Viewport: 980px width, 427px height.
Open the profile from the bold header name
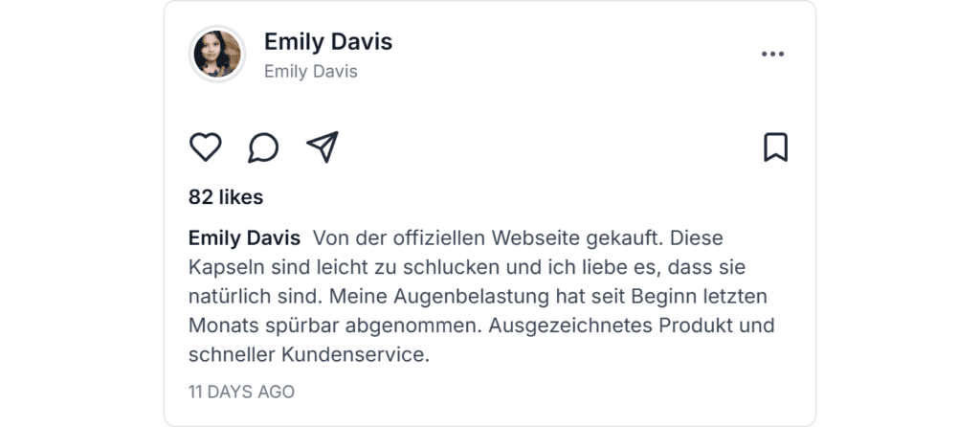[x=327, y=42]
